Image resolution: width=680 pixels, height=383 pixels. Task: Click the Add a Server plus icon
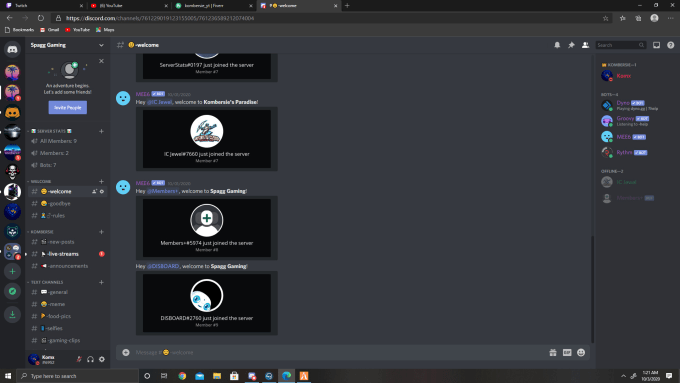12,272
